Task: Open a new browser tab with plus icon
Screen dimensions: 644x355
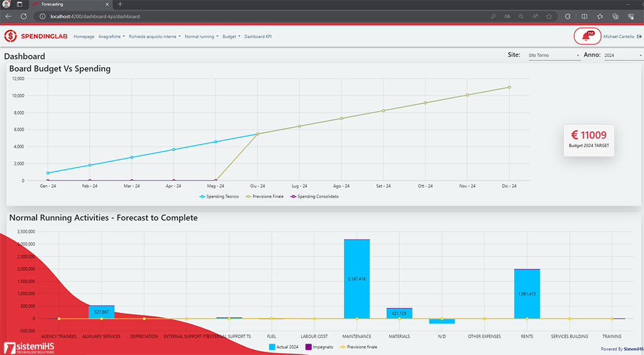Action: [120, 4]
